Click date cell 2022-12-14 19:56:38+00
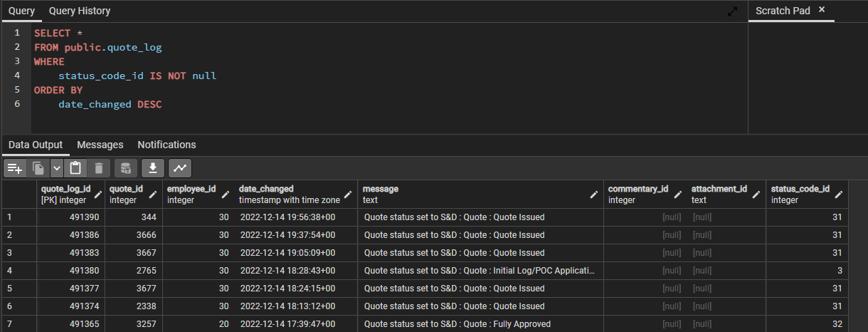This screenshot has height=332, width=868. click(295, 217)
